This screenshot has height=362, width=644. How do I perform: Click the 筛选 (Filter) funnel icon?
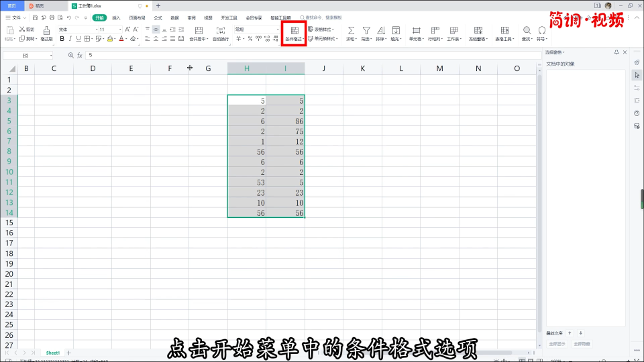[x=366, y=31]
